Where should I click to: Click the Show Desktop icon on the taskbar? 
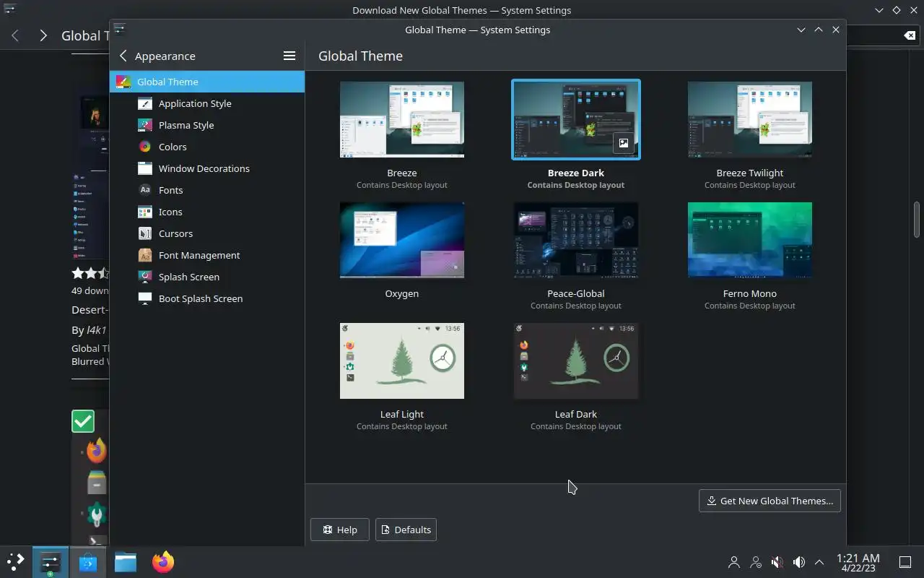pyautogui.click(x=905, y=561)
